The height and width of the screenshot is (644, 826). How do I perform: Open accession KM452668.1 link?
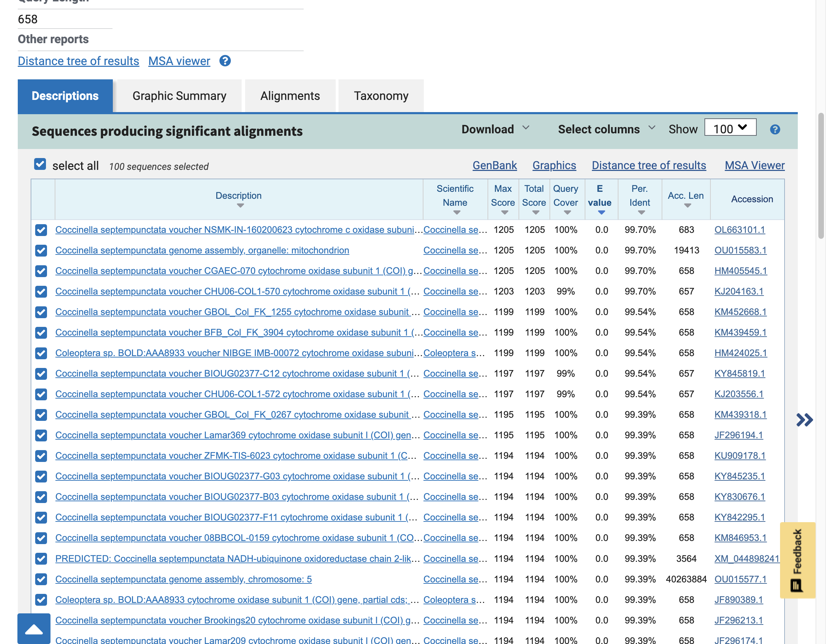coord(740,312)
